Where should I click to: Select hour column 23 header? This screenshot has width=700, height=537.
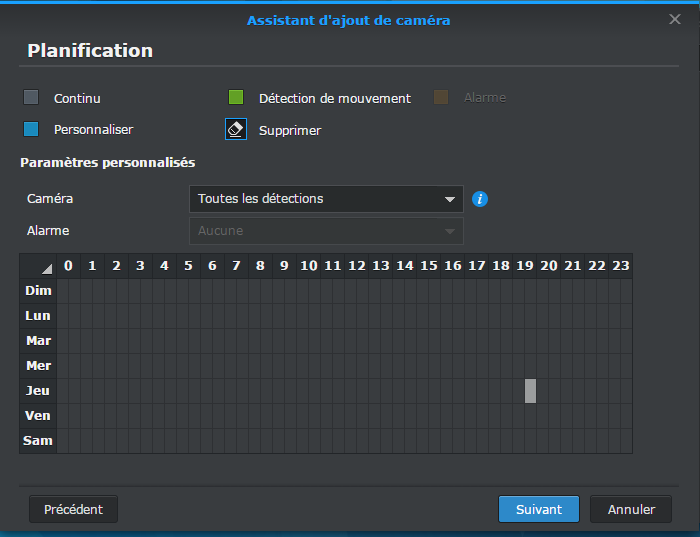click(x=621, y=266)
